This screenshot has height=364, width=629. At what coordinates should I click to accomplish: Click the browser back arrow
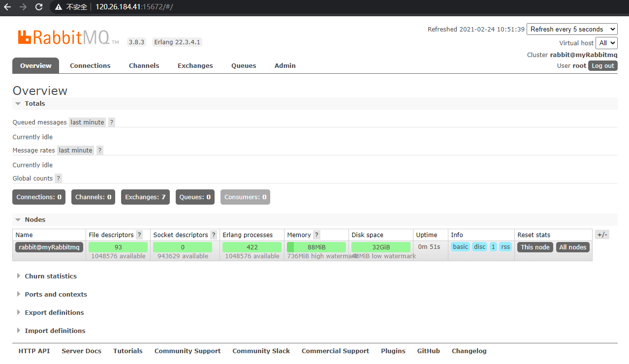[7, 7]
